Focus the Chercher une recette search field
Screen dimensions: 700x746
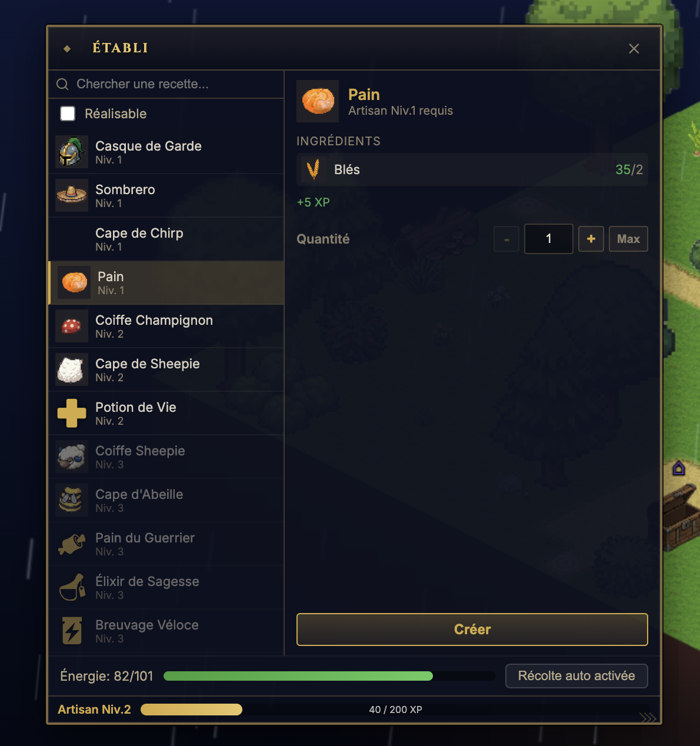(166, 84)
